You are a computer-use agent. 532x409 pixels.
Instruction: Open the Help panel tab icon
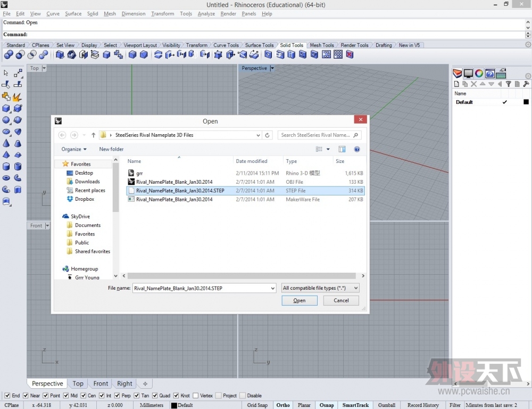tap(490, 73)
